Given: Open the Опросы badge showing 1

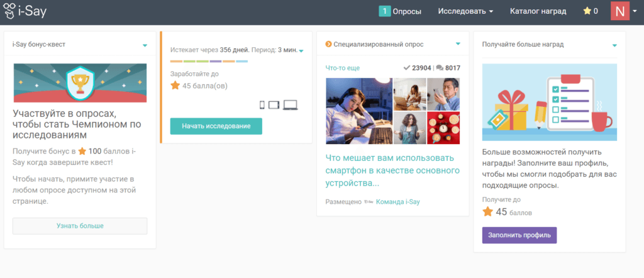Looking at the screenshot, I should point(384,11).
